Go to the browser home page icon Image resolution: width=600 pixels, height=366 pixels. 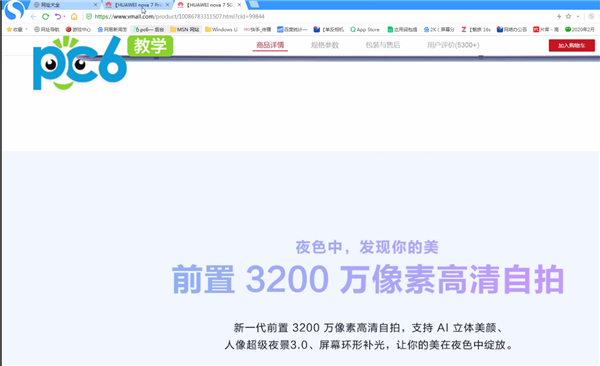click(x=74, y=16)
